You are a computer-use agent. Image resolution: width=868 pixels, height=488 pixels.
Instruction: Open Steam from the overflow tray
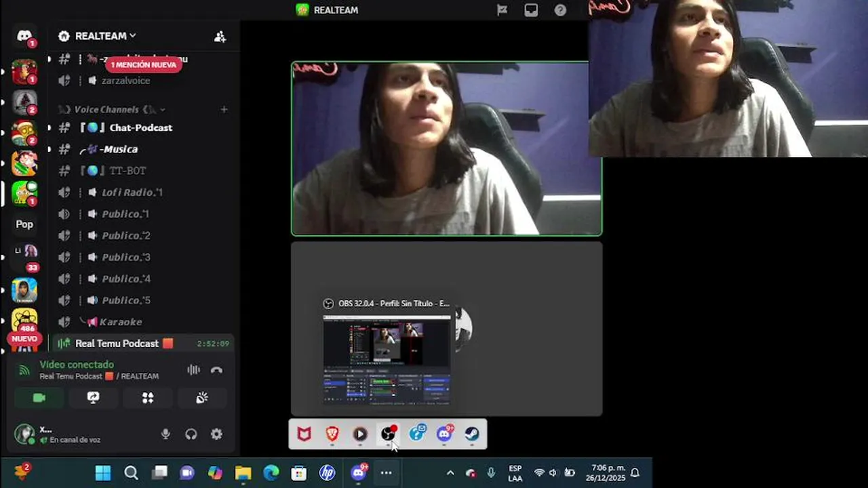click(472, 434)
